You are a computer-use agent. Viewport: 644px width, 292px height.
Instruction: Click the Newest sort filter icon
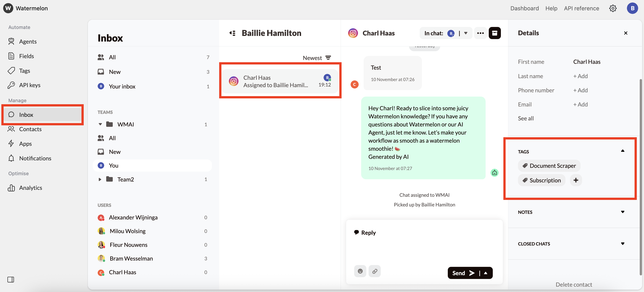(x=328, y=58)
